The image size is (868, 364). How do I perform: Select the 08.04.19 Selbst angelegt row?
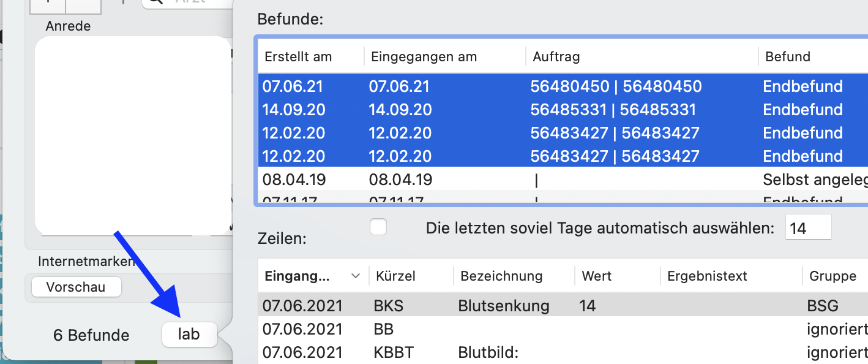pyautogui.click(x=490, y=180)
